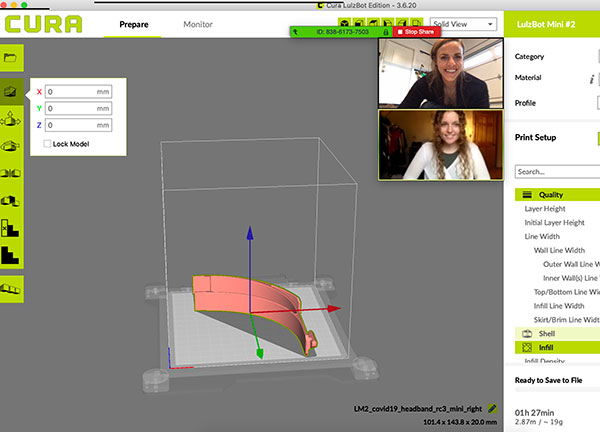Click the share session ID text

pyautogui.click(x=342, y=32)
